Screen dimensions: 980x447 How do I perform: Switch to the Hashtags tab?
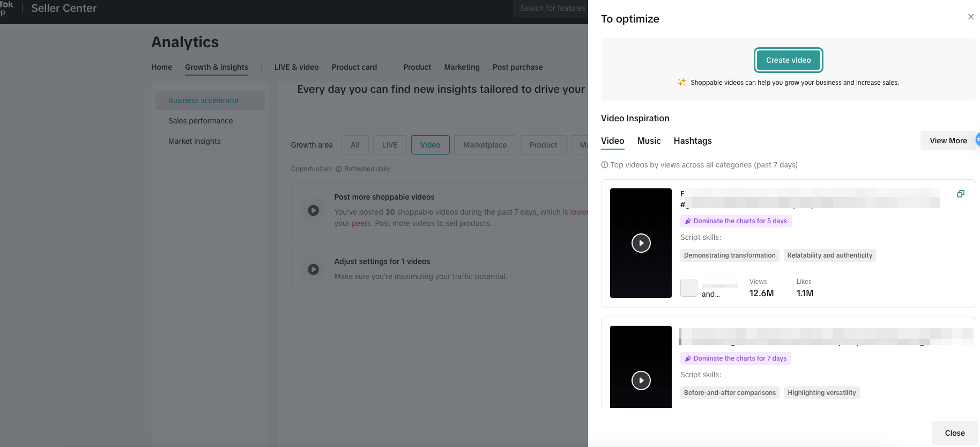(x=692, y=141)
